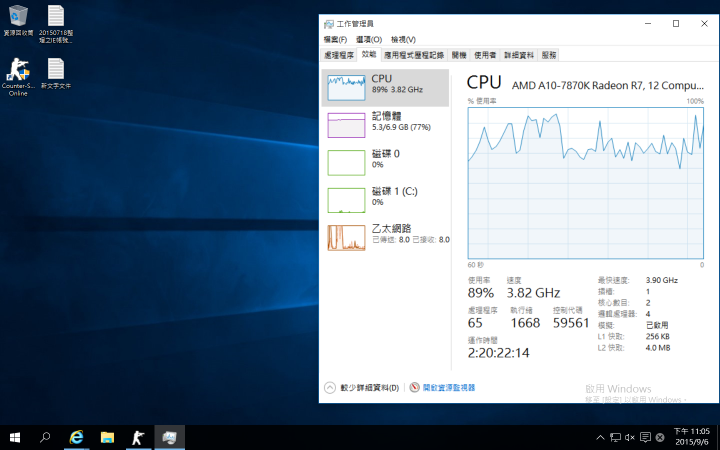Screen dimensions: 720x450
Task: Open the 檢視(V) menu
Action: (x=403, y=39)
